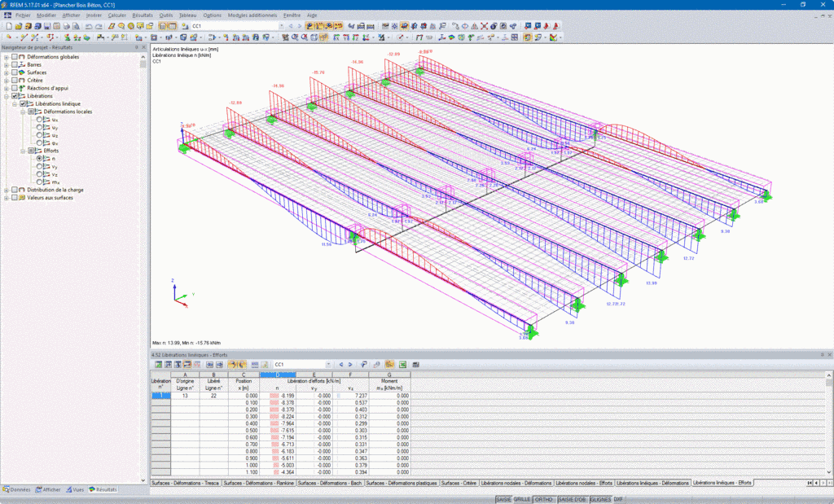
Task: Click the highlighted show results icon in toolbar
Action: tap(309, 25)
